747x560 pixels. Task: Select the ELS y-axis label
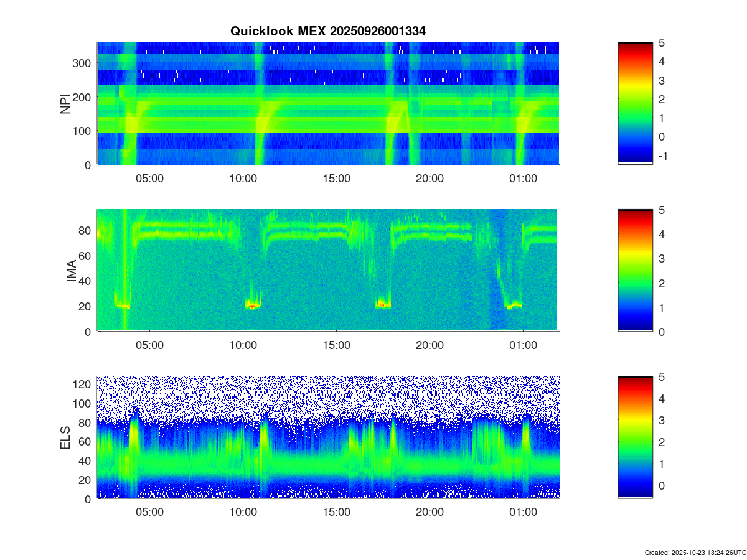click(x=65, y=437)
